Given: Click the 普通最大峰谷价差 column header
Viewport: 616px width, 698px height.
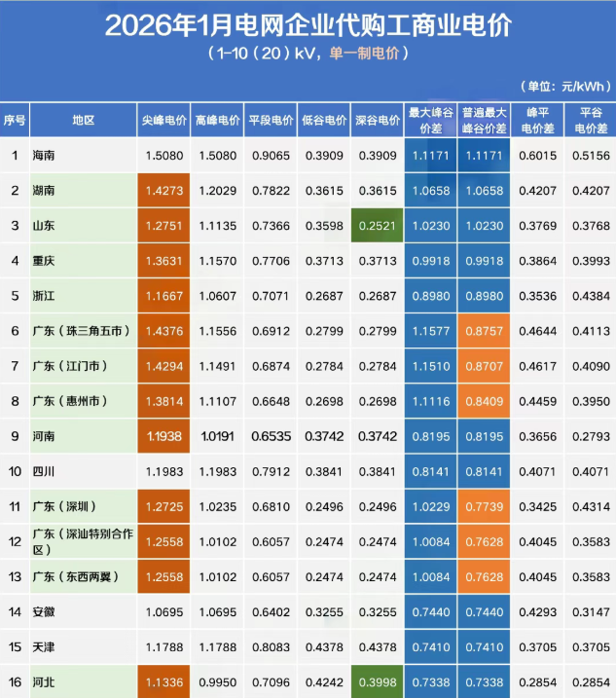Looking at the screenshot, I should [484, 120].
